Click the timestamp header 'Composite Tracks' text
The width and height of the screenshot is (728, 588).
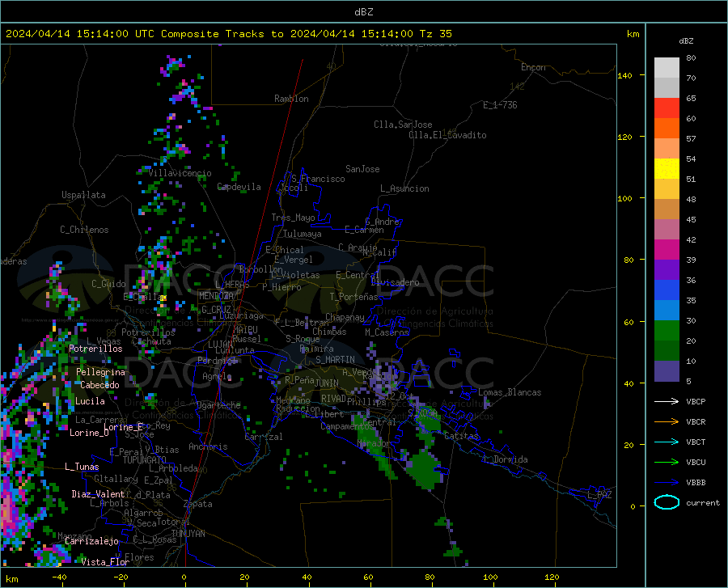point(213,33)
